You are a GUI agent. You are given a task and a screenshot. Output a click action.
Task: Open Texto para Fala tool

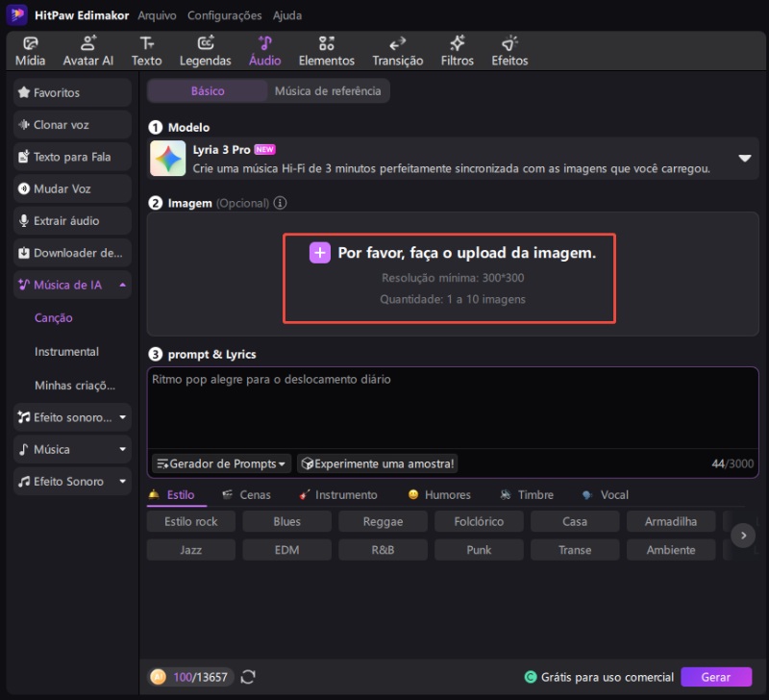point(73,157)
